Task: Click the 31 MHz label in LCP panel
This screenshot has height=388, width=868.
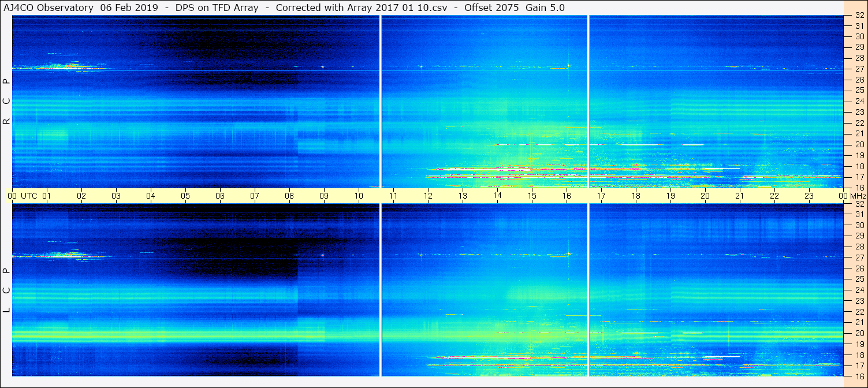Action: 859,214
